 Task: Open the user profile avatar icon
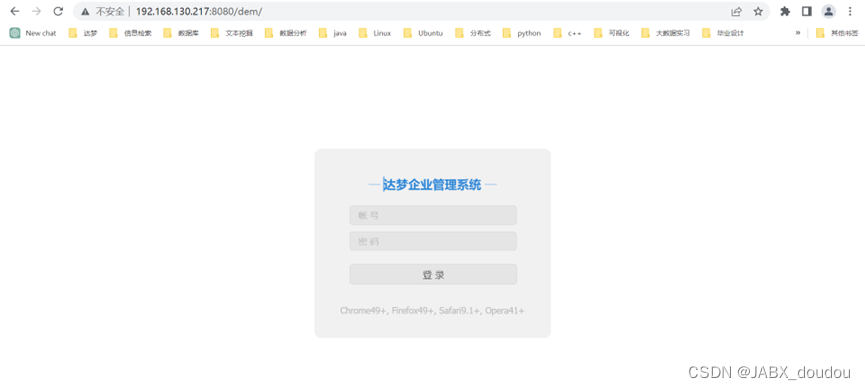[828, 11]
